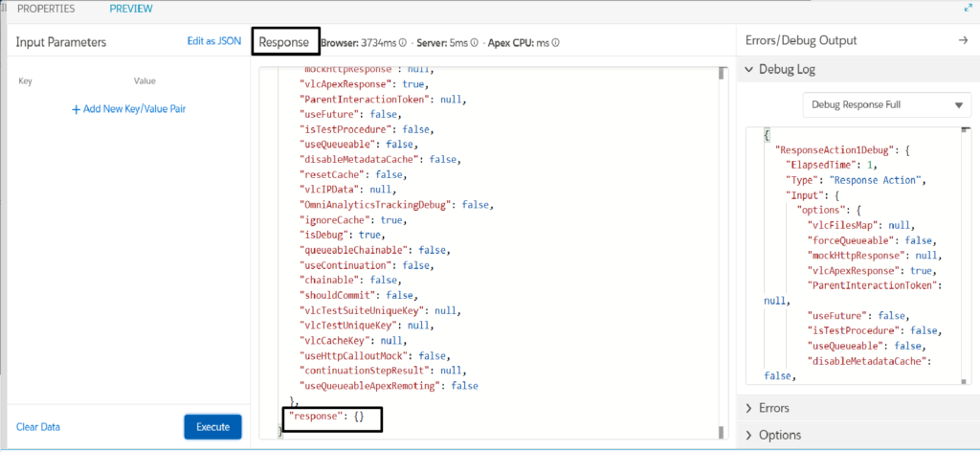980x452 pixels.
Task: Select the "useFuture" line in Response
Action: click(x=350, y=114)
